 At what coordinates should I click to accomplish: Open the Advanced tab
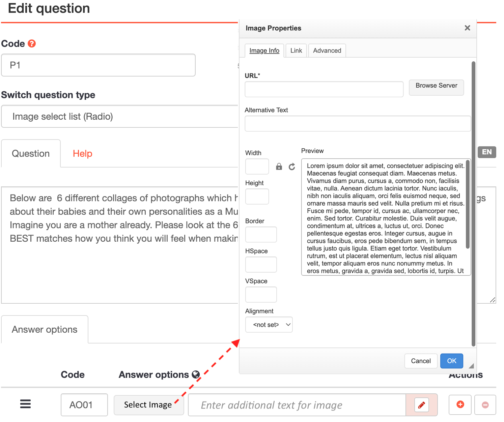tap(327, 51)
